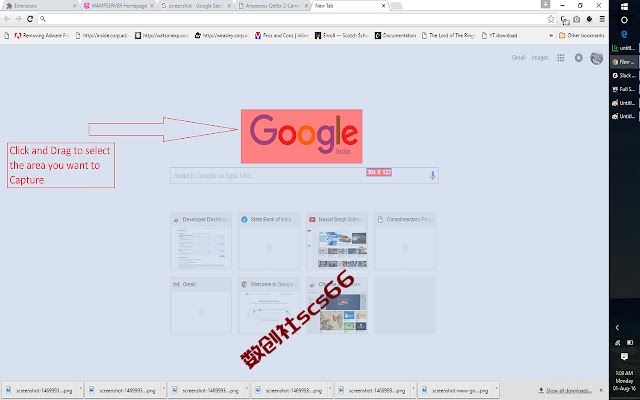Open the Documentation bookmark
Image resolution: width=640 pixels, height=400 pixels.
pyautogui.click(x=395, y=36)
